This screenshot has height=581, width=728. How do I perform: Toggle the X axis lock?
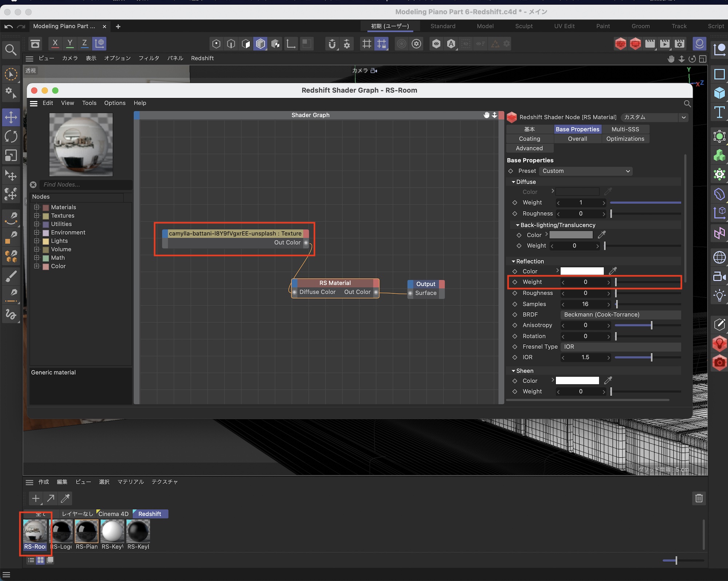(x=55, y=44)
